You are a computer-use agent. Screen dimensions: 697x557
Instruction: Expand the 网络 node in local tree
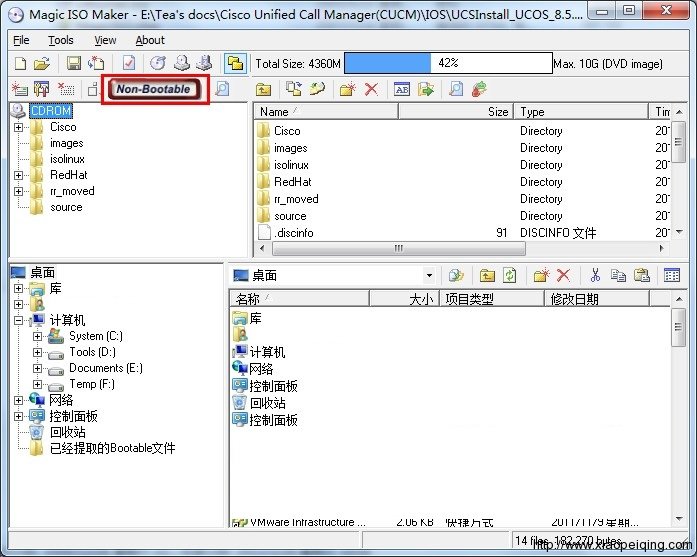pos(18,401)
